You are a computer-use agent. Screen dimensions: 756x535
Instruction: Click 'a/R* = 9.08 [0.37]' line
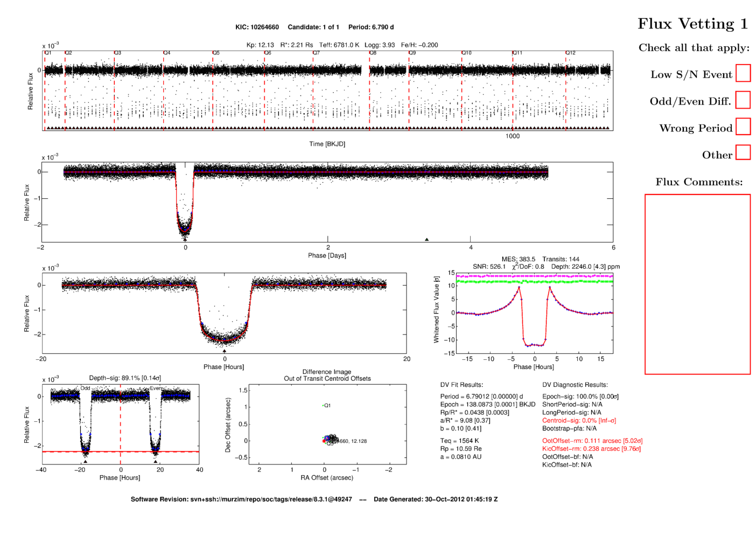coord(465,421)
